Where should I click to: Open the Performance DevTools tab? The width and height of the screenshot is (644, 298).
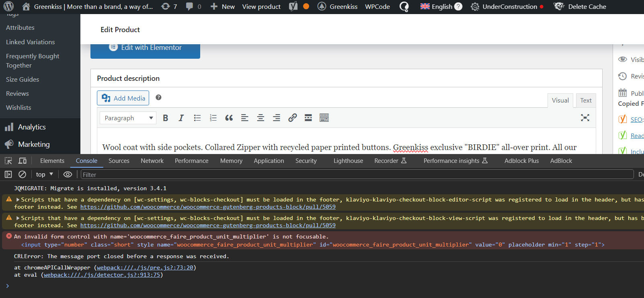pyautogui.click(x=192, y=161)
